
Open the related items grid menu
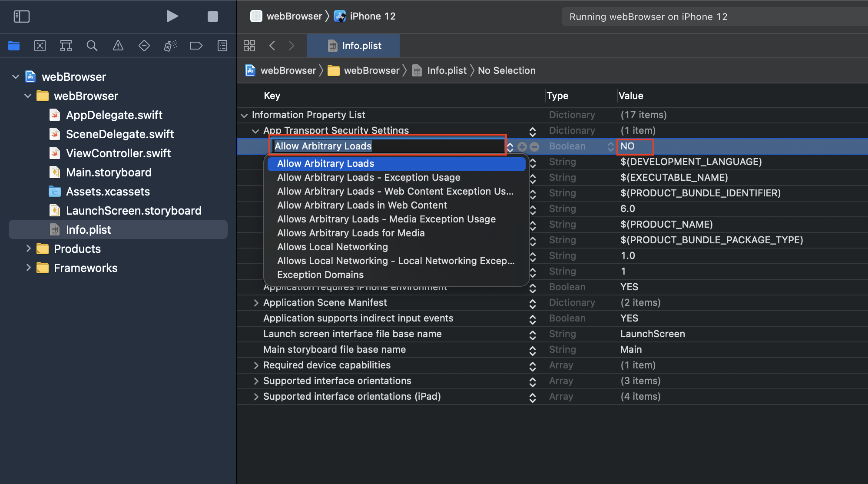pyautogui.click(x=249, y=46)
